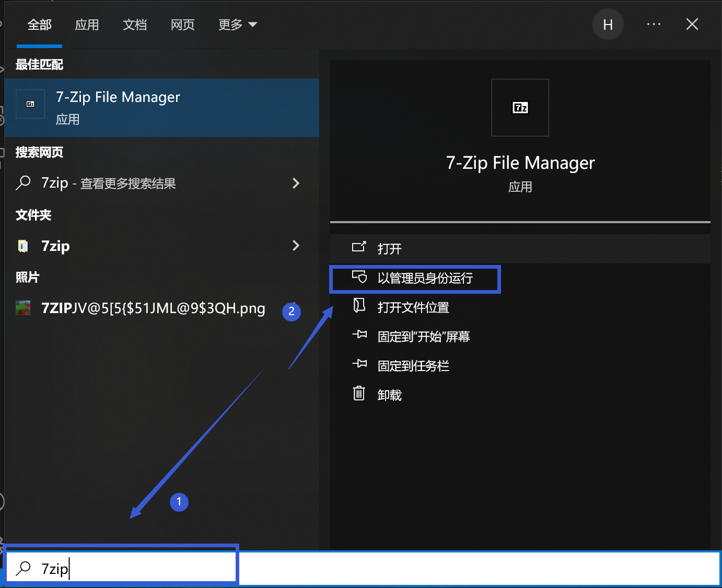Click the pin icon beside 固定到任务栏
This screenshot has height=588, width=722.
click(359, 364)
